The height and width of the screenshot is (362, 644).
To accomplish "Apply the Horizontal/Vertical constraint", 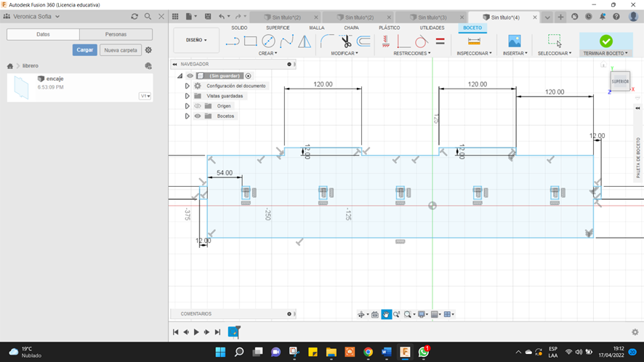I will click(x=386, y=41).
